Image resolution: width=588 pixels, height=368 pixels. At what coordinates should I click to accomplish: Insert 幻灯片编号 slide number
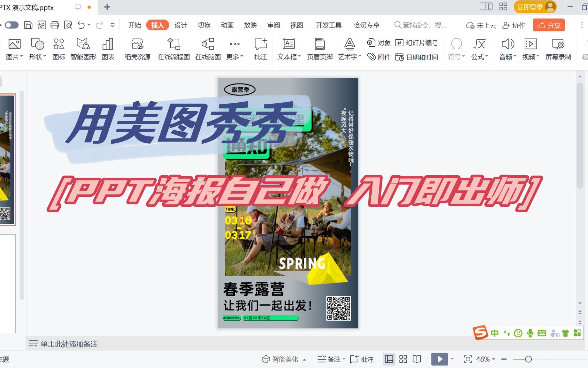[x=417, y=43]
